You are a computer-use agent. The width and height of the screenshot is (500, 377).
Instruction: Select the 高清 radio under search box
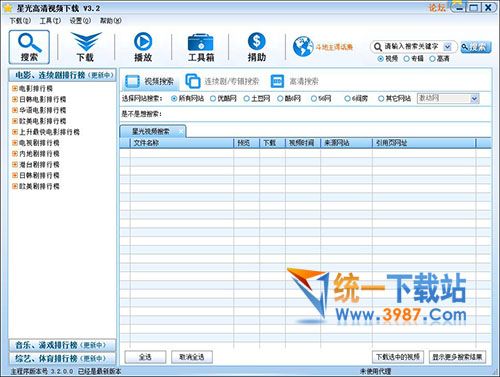point(432,59)
